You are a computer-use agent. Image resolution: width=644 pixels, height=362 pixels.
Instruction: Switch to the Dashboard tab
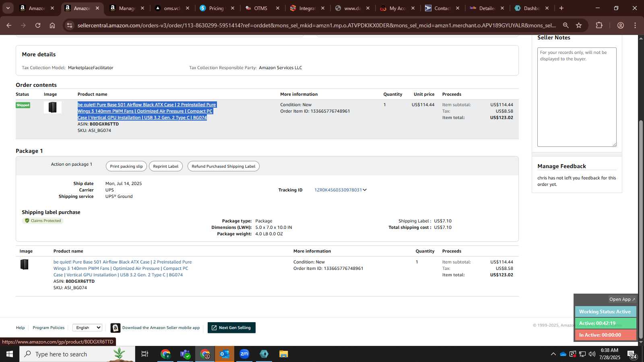531,8
